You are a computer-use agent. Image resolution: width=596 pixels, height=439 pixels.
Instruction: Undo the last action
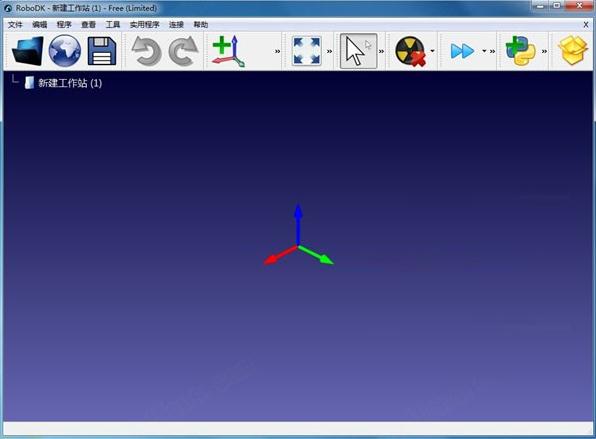[146, 51]
